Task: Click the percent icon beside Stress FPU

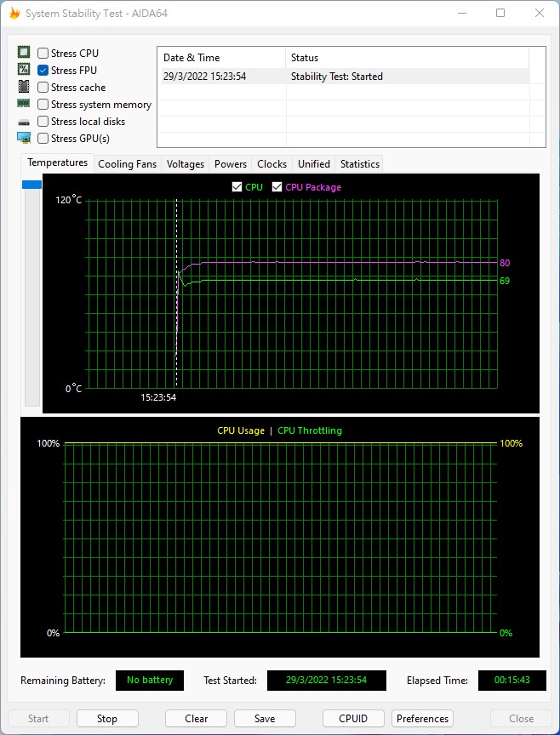Action: [24, 70]
